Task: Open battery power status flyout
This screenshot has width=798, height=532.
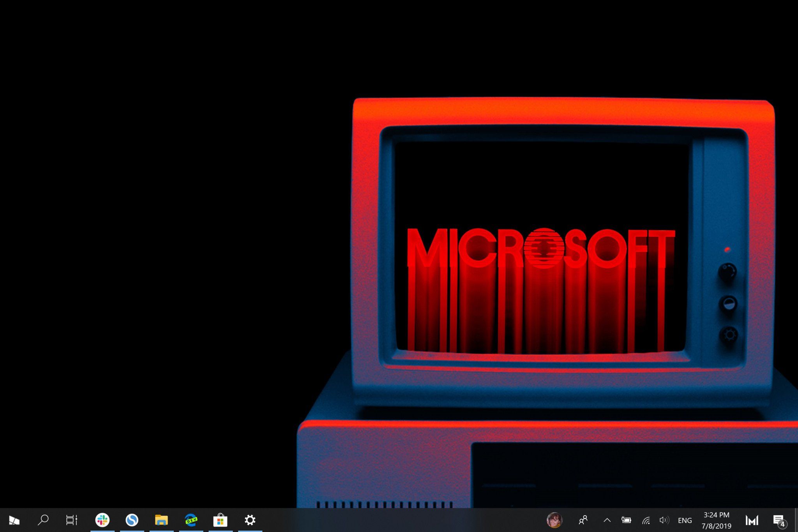Action: coord(626,520)
